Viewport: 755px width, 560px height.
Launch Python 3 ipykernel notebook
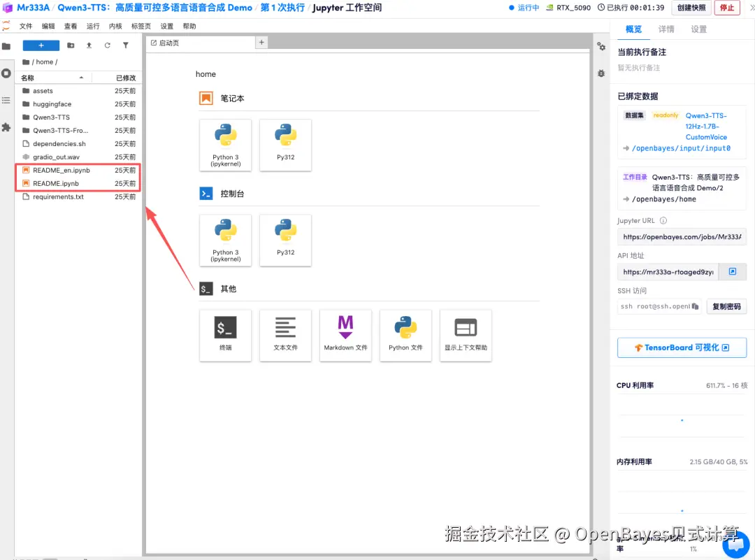[x=225, y=145]
